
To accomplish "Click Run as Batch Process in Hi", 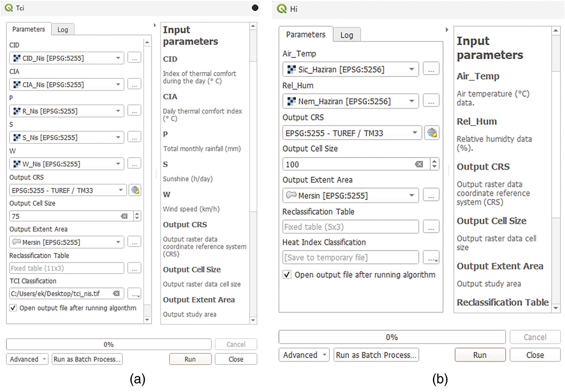I will (x=376, y=355).
